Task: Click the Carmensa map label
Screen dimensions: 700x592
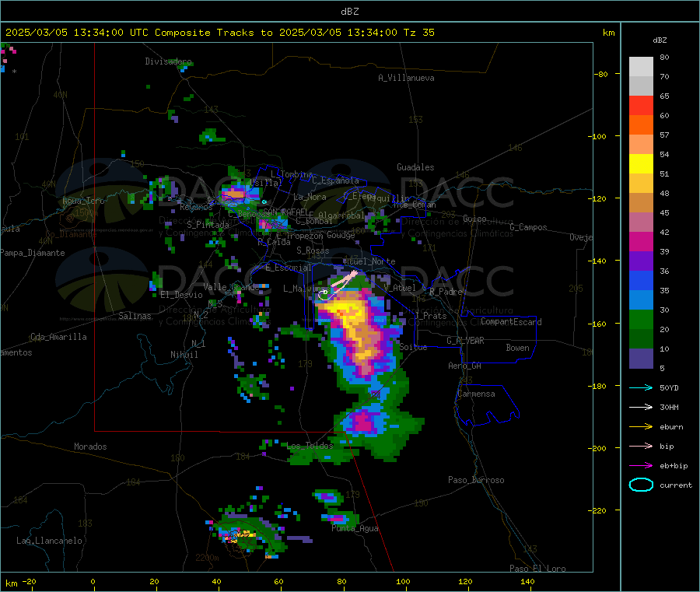Action: (476, 394)
